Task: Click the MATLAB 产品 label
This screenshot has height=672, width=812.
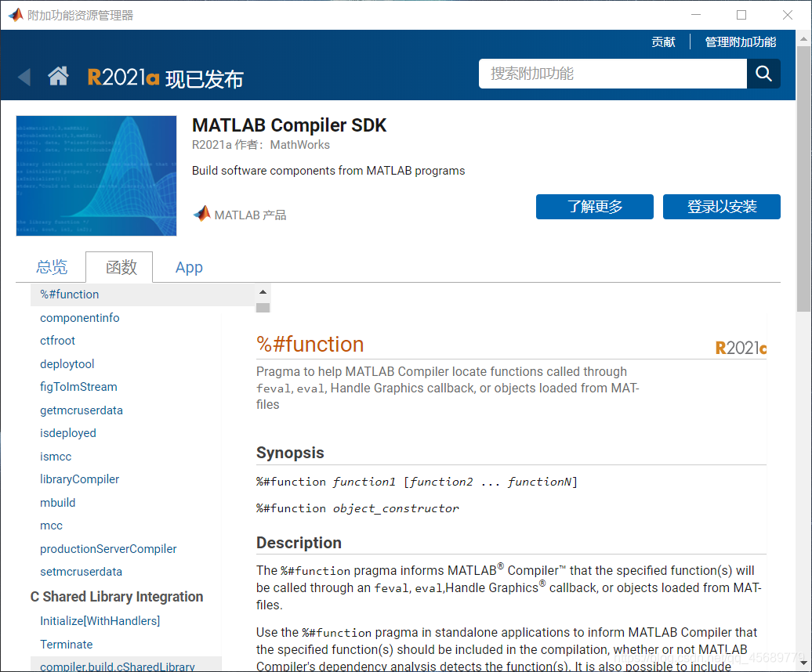Action: (250, 215)
